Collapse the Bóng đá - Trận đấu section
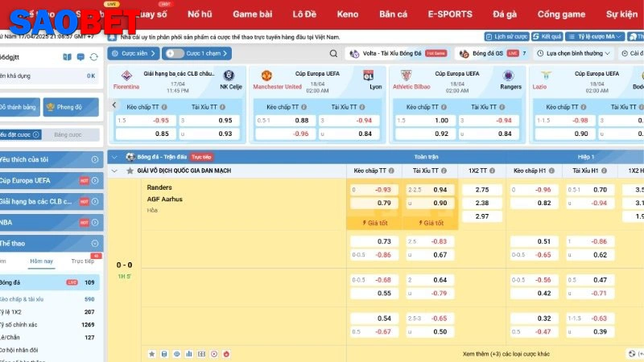The height and width of the screenshot is (362, 644). [x=114, y=157]
